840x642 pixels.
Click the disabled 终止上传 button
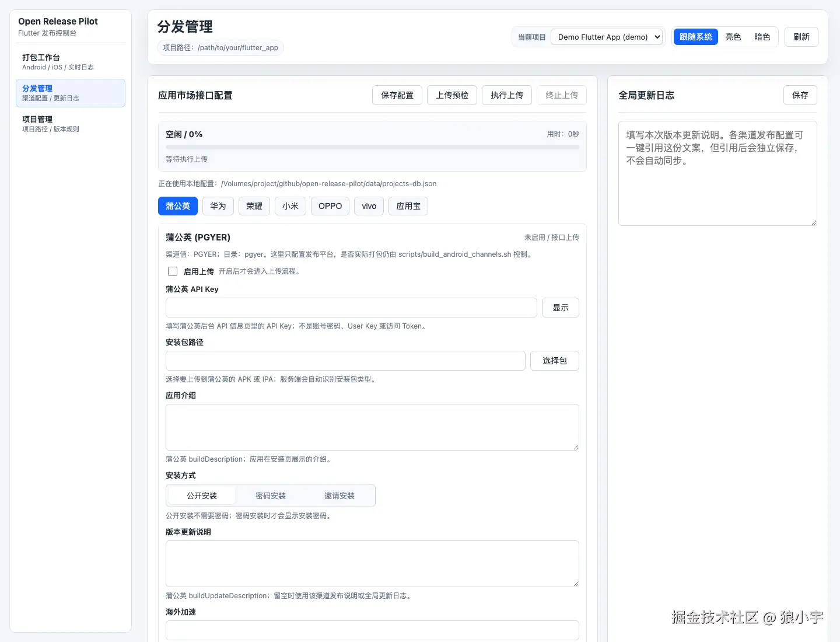(562, 95)
